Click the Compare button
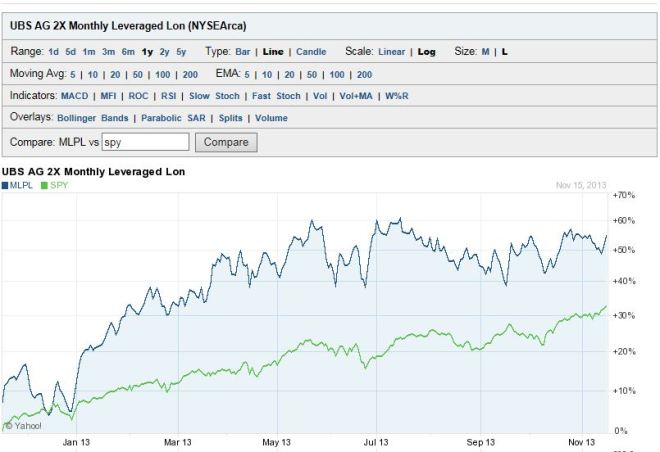 coord(226,142)
